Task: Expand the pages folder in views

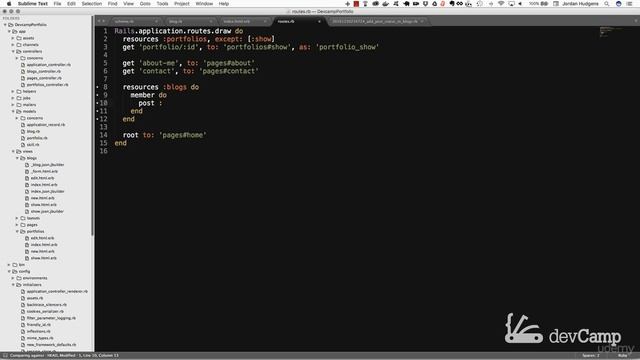Action: (x=18, y=224)
